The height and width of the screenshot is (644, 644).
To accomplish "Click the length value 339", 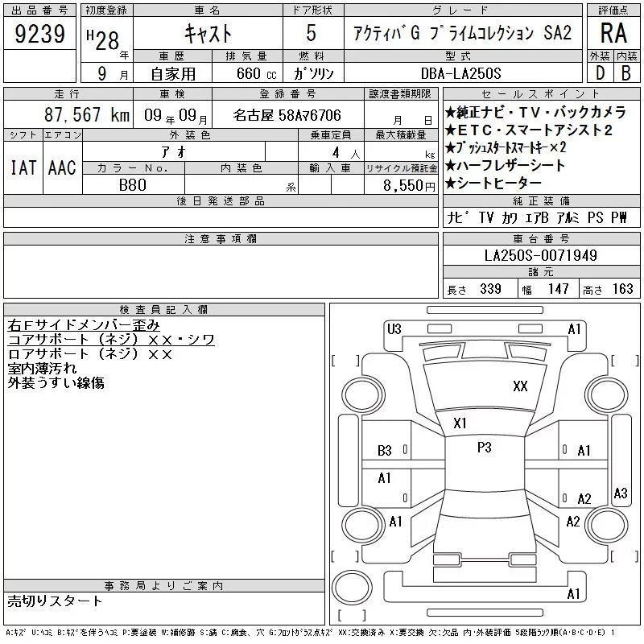I will coord(490,289).
